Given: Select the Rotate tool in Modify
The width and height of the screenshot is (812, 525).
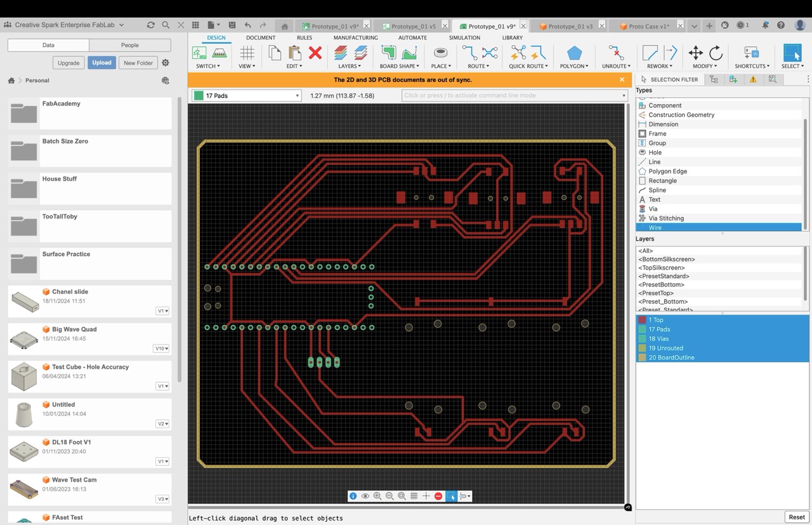Looking at the screenshot, I should (x=716, y=53).
